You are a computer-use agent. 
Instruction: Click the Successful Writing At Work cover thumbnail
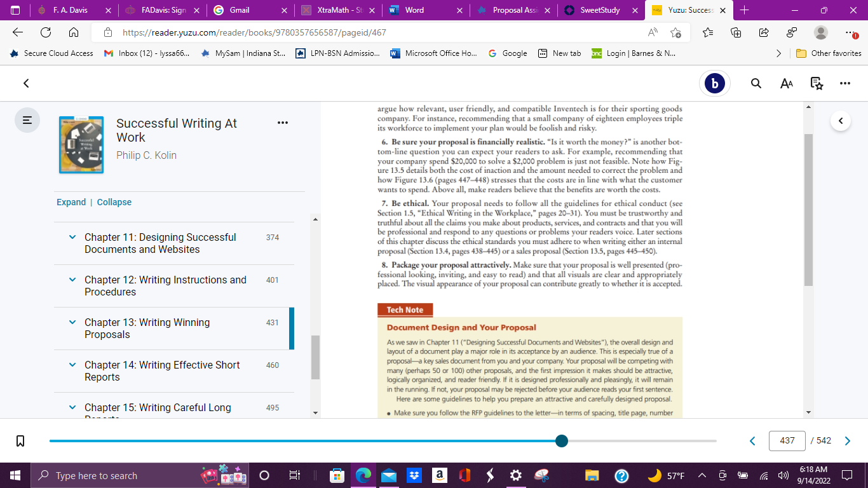tap(81, 145)
